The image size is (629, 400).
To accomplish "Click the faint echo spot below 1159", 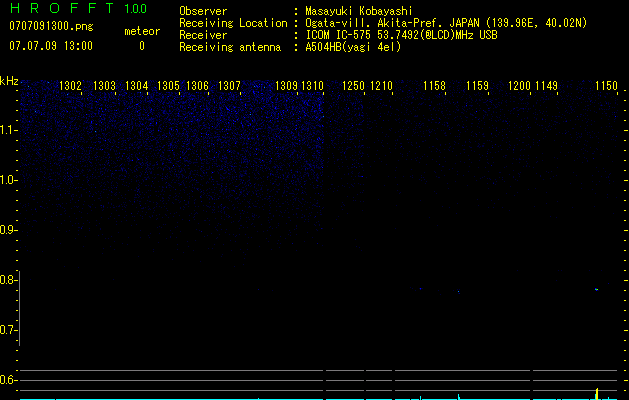I will 459,292.
